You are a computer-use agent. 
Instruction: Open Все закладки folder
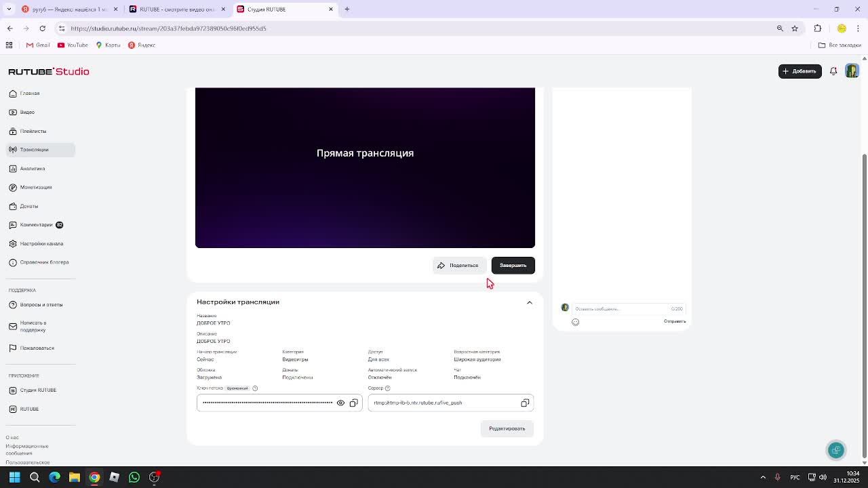tap(840, 45)
